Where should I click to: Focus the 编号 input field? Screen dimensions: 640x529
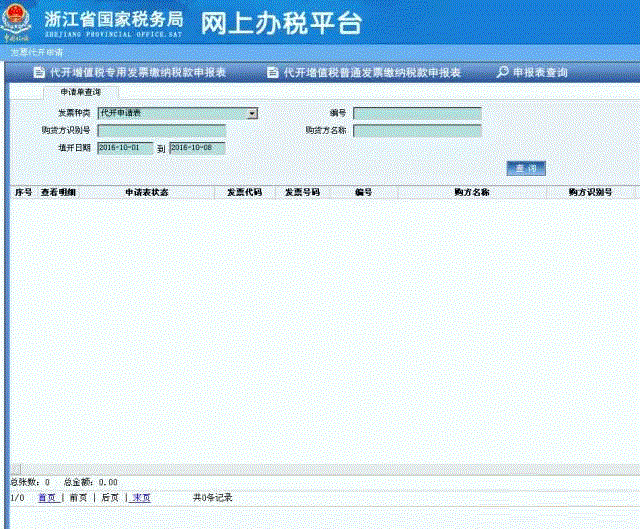click(417, 113)
